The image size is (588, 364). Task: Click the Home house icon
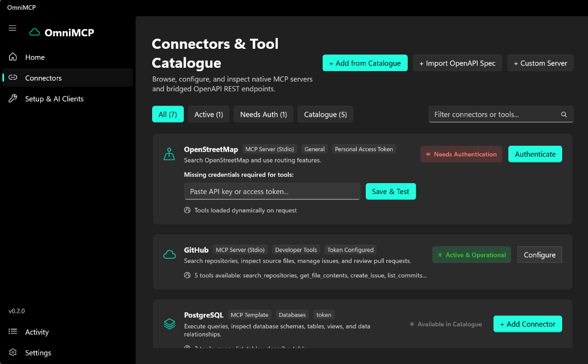tap(13, 57)
